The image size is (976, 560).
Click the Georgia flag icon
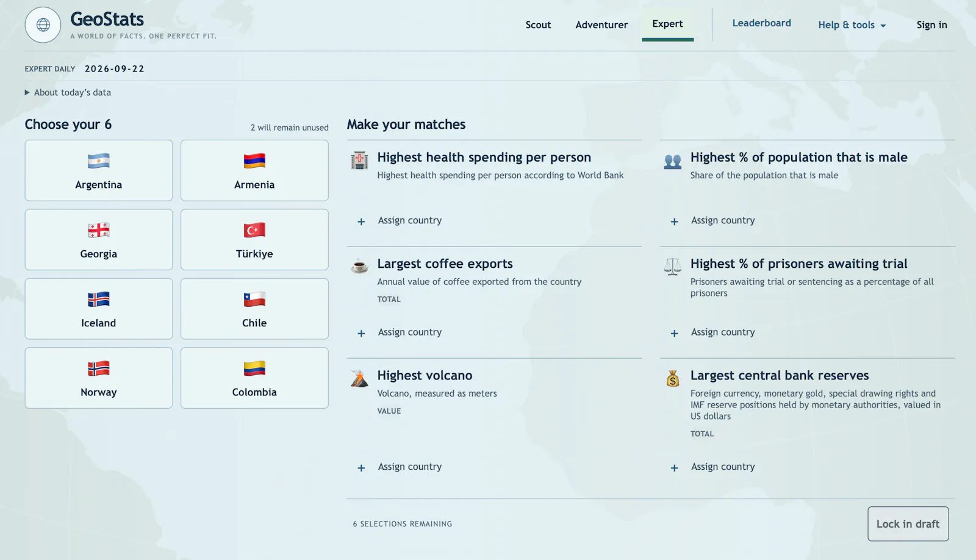(99, 230)
